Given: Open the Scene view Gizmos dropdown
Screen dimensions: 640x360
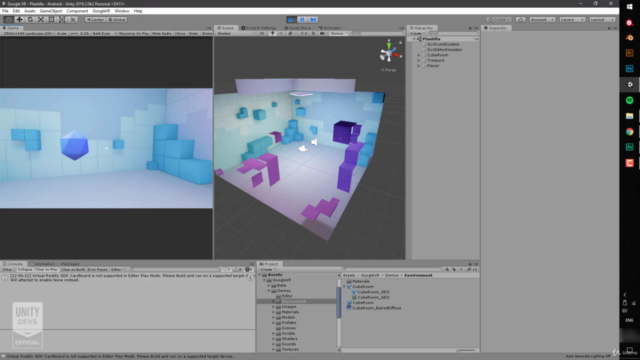Looking at the screenshot, I should click(x=339, y=33).
